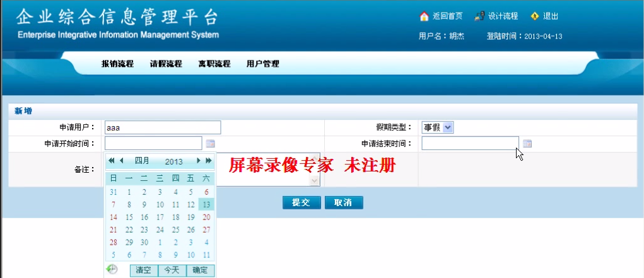The image size is (644, 278).
Task: Click the 申请用户 field containing aaa
Action: (163, 128)
